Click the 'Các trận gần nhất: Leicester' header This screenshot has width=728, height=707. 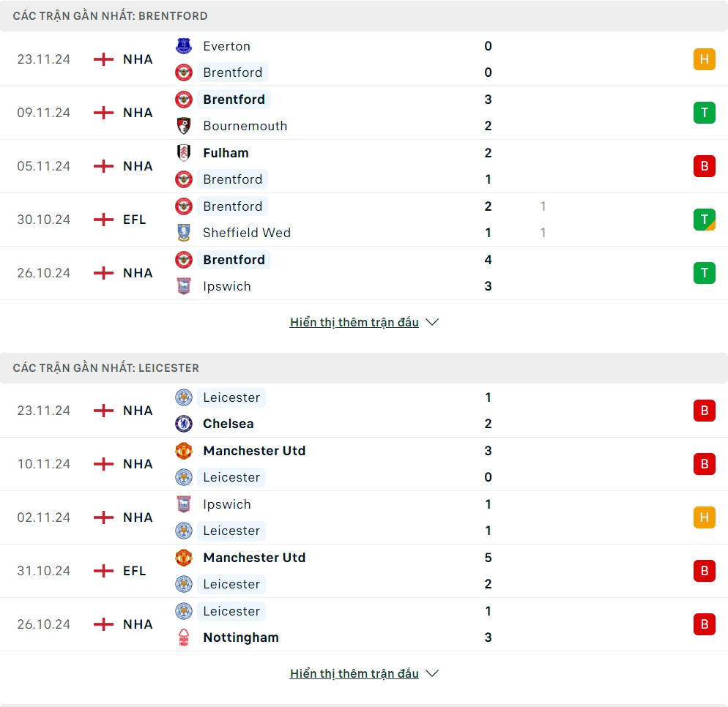pos(106,367)
